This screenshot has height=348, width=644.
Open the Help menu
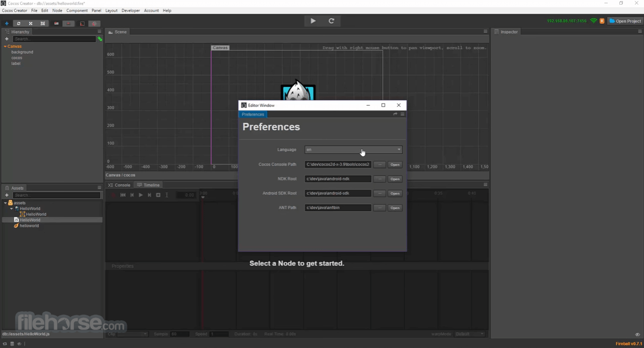(167, 11)
